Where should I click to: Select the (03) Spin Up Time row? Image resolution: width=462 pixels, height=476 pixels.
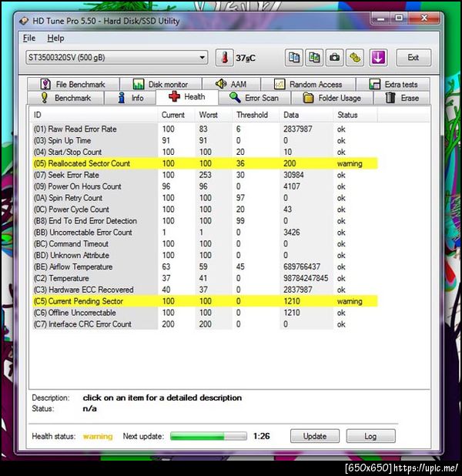(x=205, y=140)
